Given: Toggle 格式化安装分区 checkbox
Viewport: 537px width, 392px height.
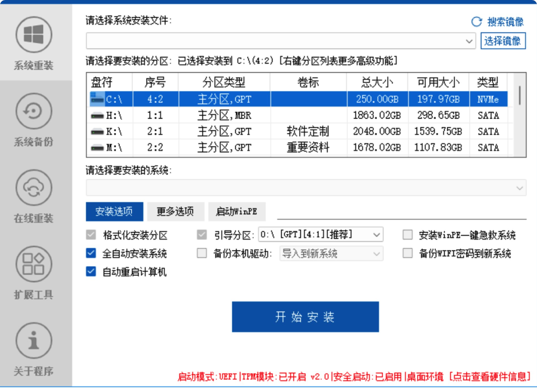Looking at the screenshot, I should pyautogui.click(x=91, y=234).
